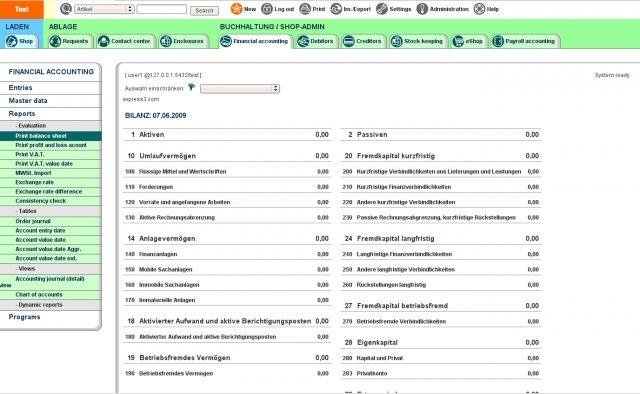Click the Mobile Sachanlagen row
This screenshot has width=640, height=394.
pos(227,270)
